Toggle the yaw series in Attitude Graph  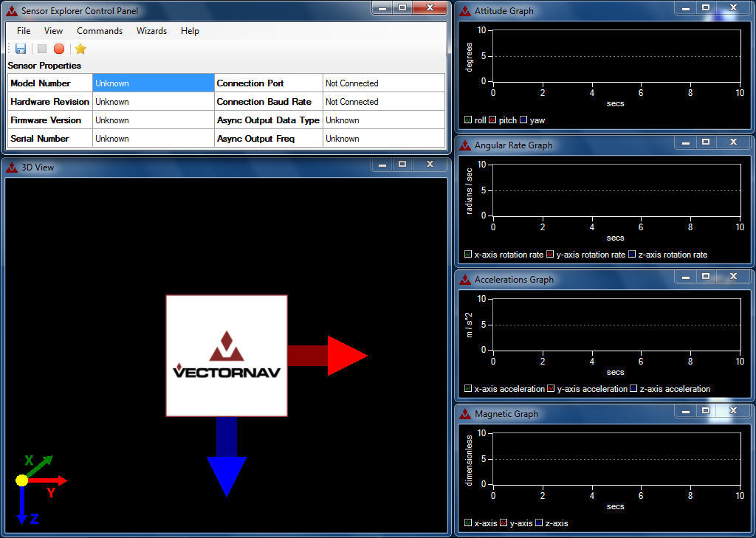pos(523,120)
